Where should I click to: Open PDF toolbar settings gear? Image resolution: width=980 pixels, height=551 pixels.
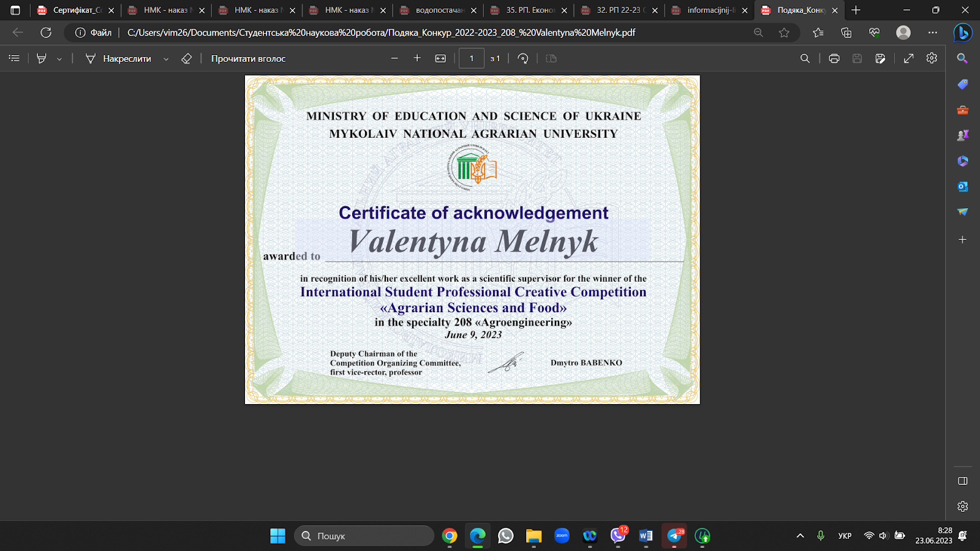point(932,58)
